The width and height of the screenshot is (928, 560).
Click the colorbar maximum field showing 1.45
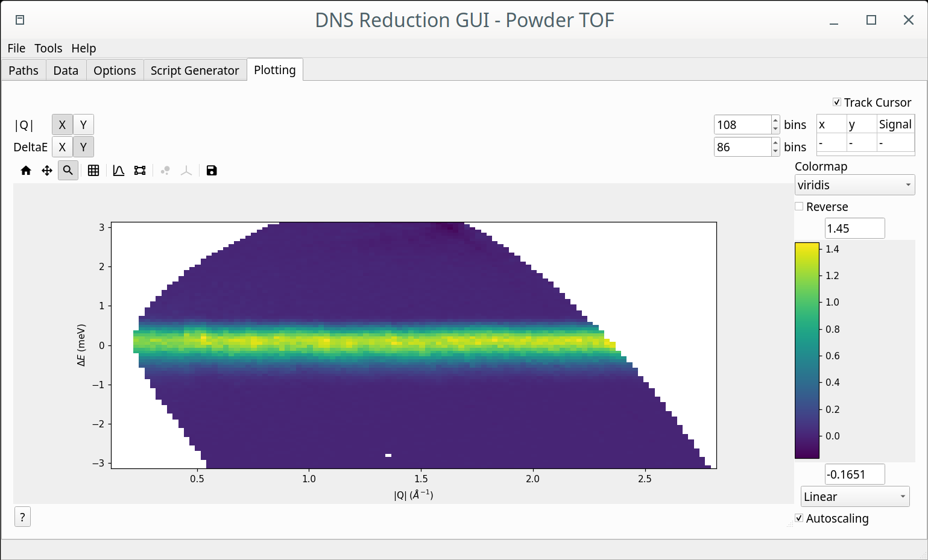point(854,228)
